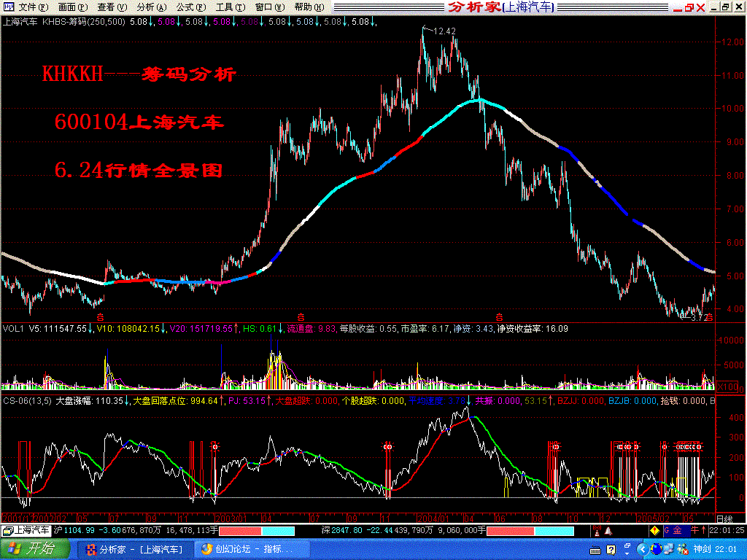Click the 神剑 tray label

click(x=703, y=550)
